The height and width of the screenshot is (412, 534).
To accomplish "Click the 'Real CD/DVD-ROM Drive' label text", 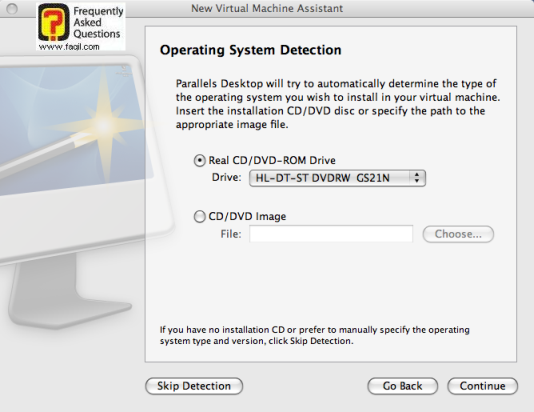I will [272, 160].
